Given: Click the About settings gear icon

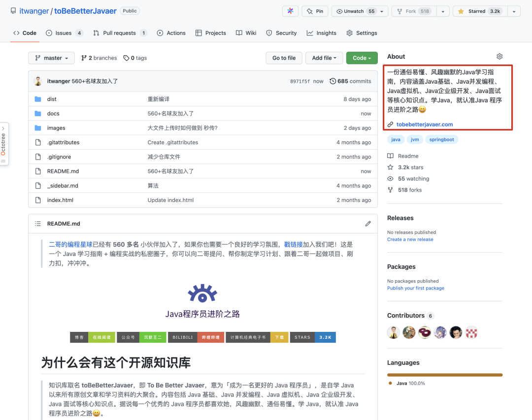Looking at the screenshot, I should (499, 56).
